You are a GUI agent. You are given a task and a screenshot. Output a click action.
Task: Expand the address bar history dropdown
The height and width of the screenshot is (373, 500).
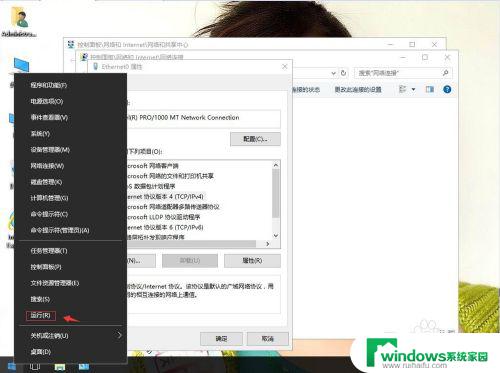coord(333,73)
